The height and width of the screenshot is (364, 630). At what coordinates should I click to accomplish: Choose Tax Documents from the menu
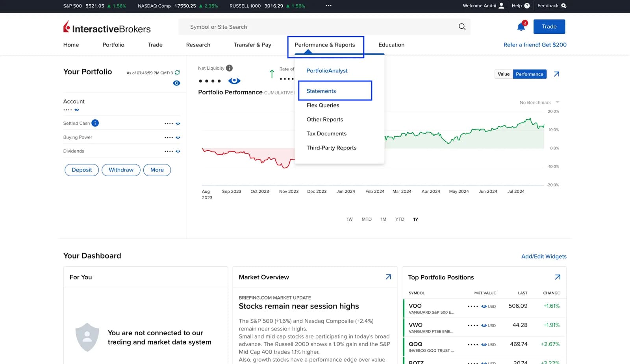point(326,133)
